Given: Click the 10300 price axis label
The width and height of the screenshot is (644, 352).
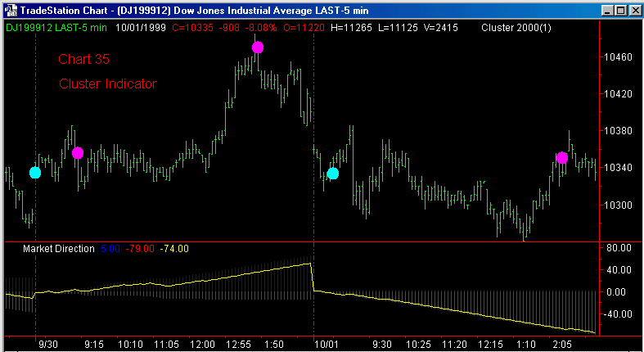Looking at the screenshot, I should (618, 205).
